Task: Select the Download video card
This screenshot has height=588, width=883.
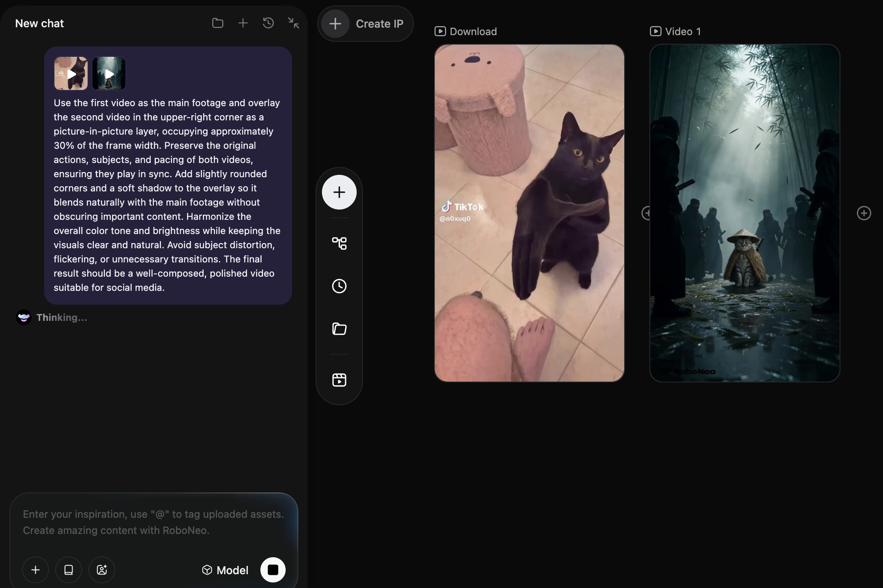Action: [529, 213]
